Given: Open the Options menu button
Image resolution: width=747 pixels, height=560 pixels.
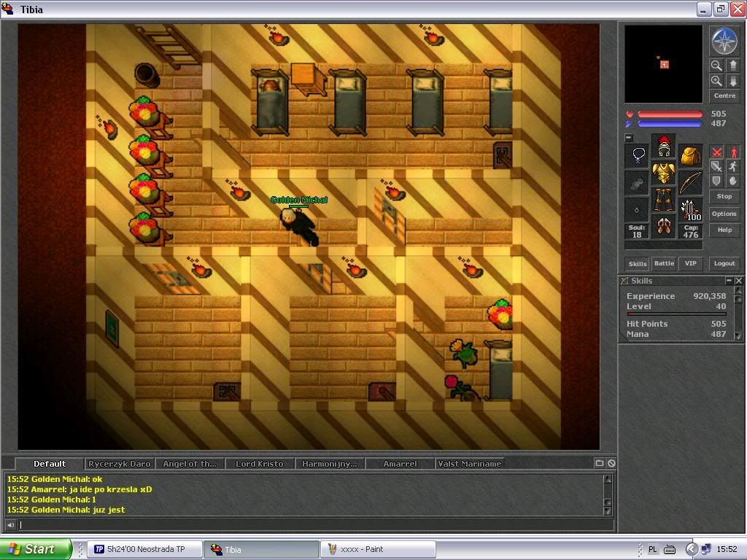Looking at the screenshot, I should (724, 214).
